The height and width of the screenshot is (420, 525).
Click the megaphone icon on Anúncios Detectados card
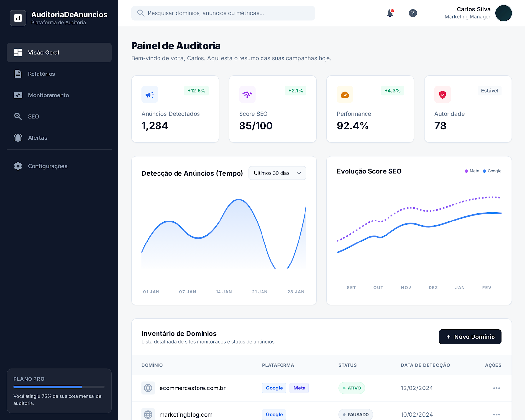[x=150, y=94]
